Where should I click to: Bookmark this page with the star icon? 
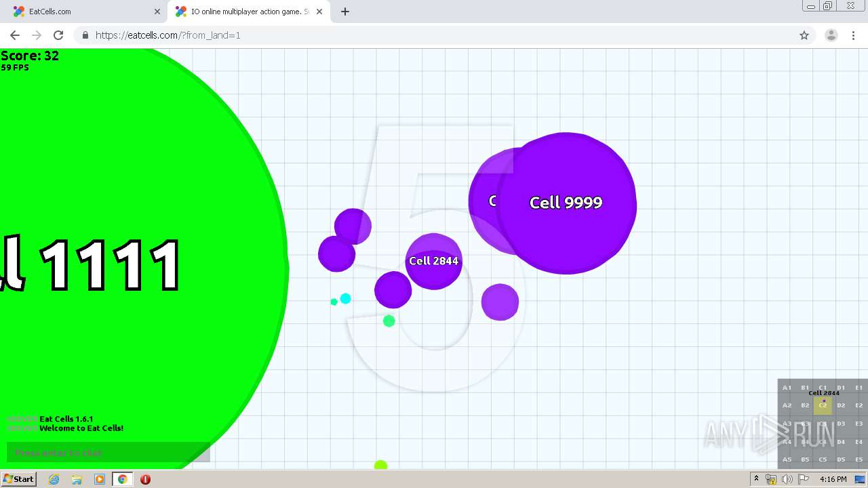pyautogui.click(x=804, y=35)
